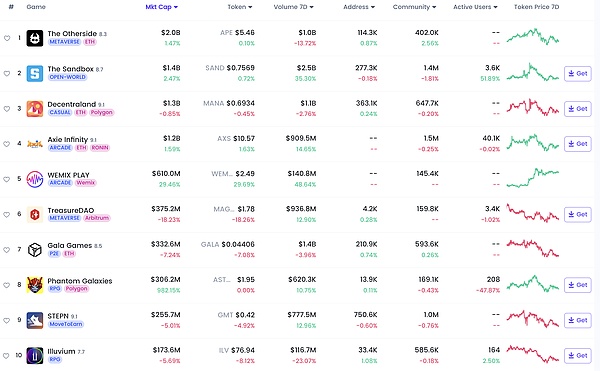
Task: Mark TreasureDAO as favorite with heart
Action: pyautogui.click(x=7, y=215)
